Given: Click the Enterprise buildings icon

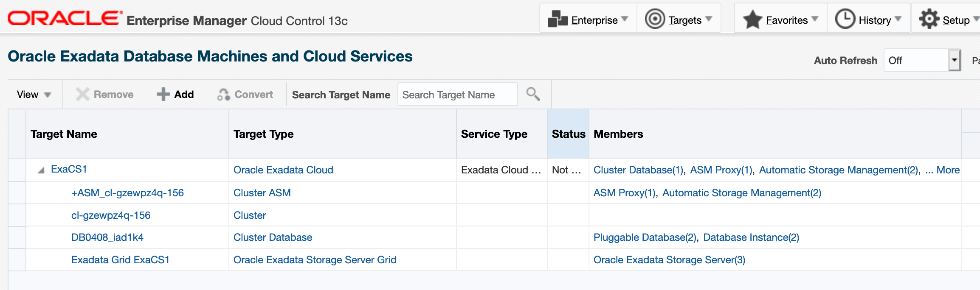Looking at the screenshot, I should click(558, 20).
